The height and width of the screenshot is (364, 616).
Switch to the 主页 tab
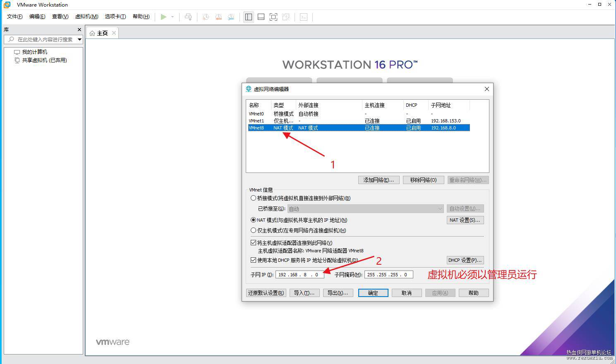102,33
